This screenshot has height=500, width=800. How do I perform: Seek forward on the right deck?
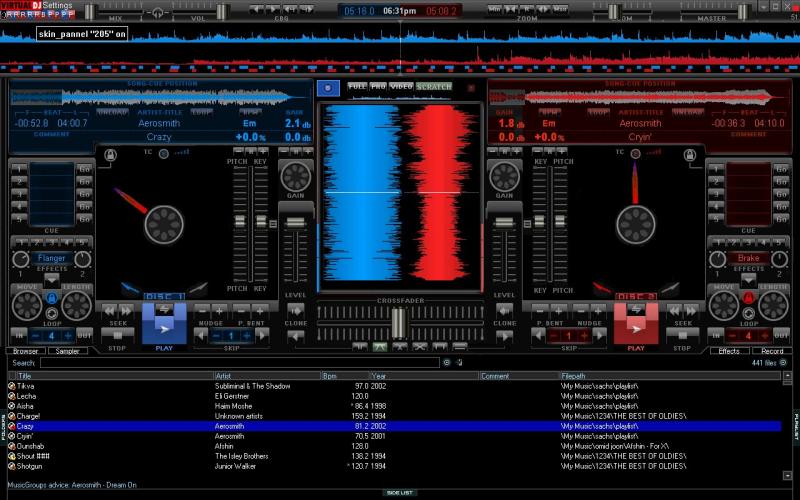[691, 310]
